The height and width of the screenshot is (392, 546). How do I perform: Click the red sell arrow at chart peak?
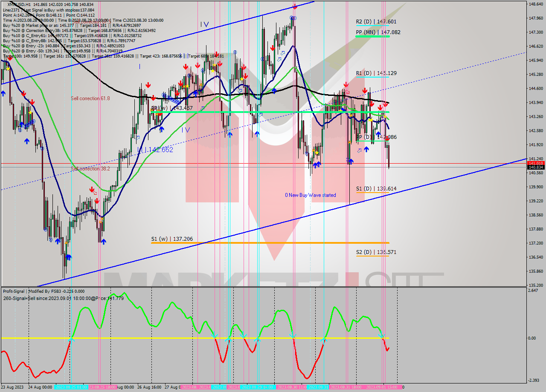295,6
